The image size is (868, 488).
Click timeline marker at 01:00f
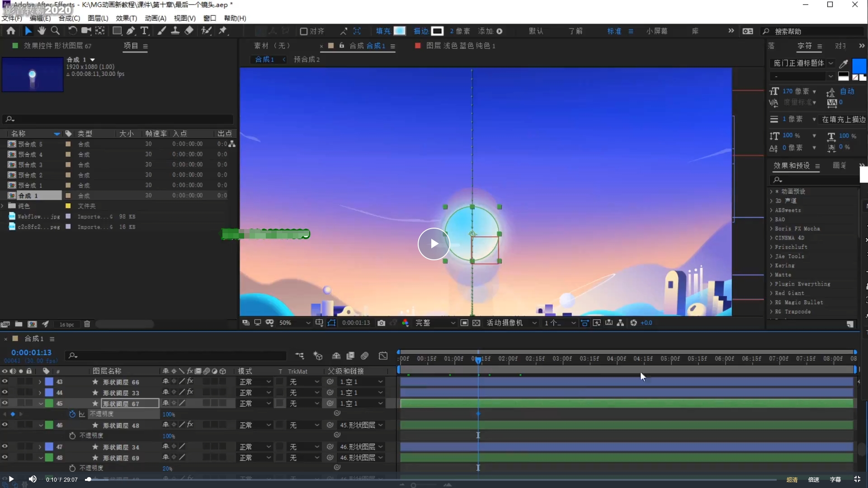point(454,359)
